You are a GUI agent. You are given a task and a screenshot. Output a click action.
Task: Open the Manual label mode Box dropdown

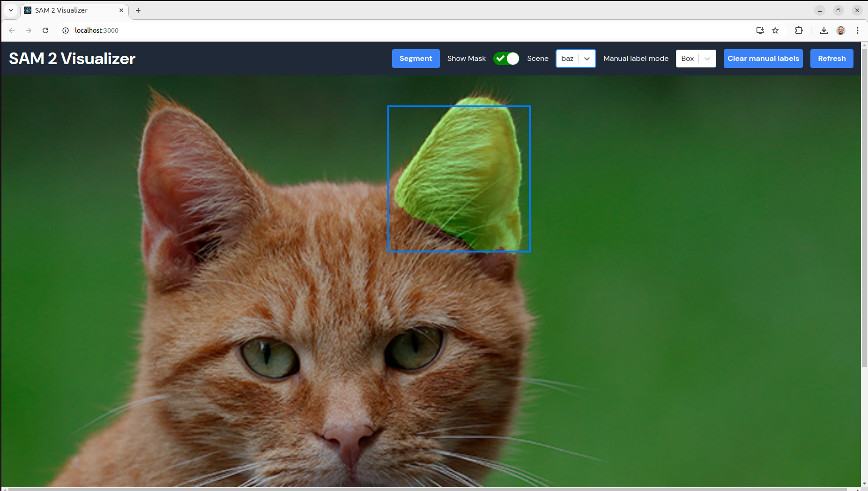(696, 59)
